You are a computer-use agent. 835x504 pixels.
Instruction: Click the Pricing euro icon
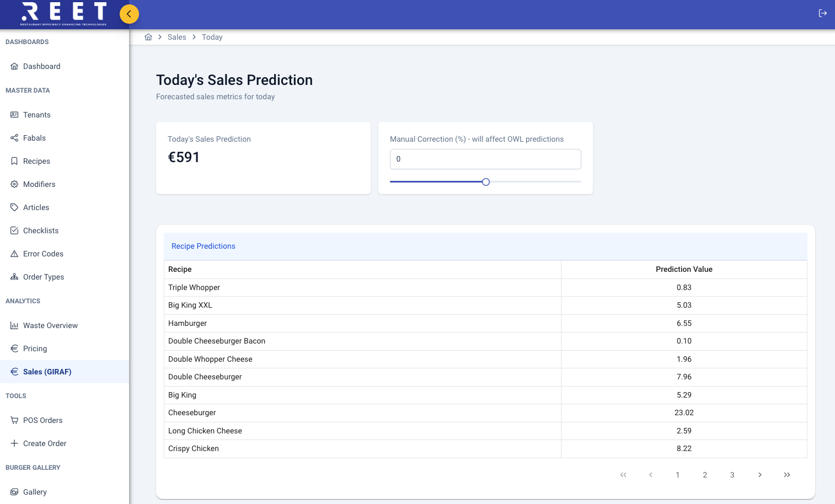14,348
